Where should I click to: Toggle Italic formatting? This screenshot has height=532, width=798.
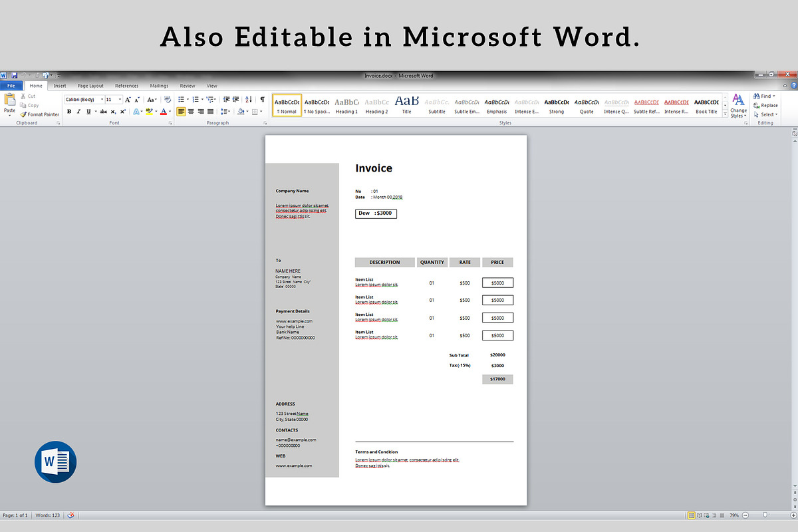(x=78, y=112)
